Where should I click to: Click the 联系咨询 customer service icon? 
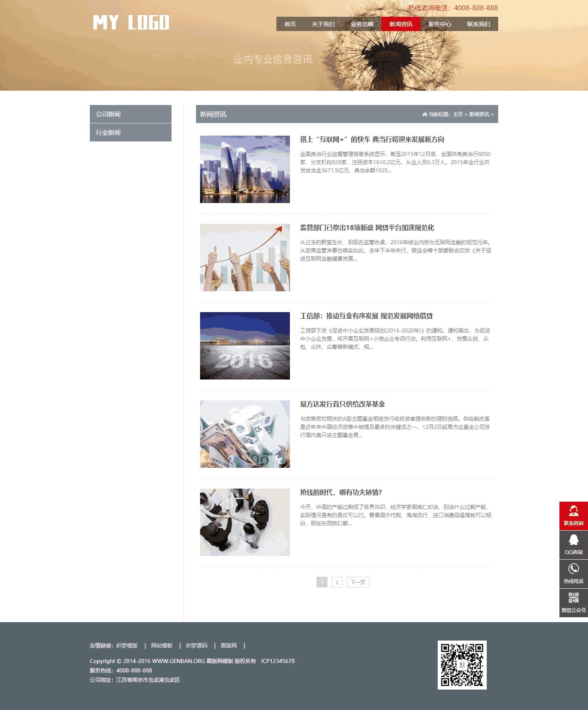pyautogui.click(x=573, y=511)
